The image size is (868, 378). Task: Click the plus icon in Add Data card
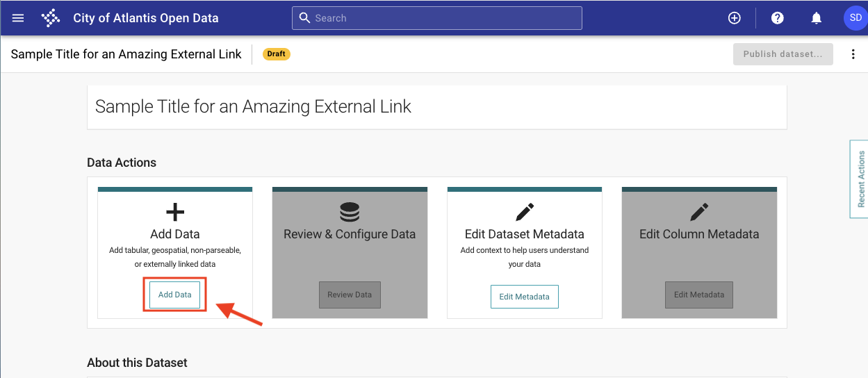point(175,212)
